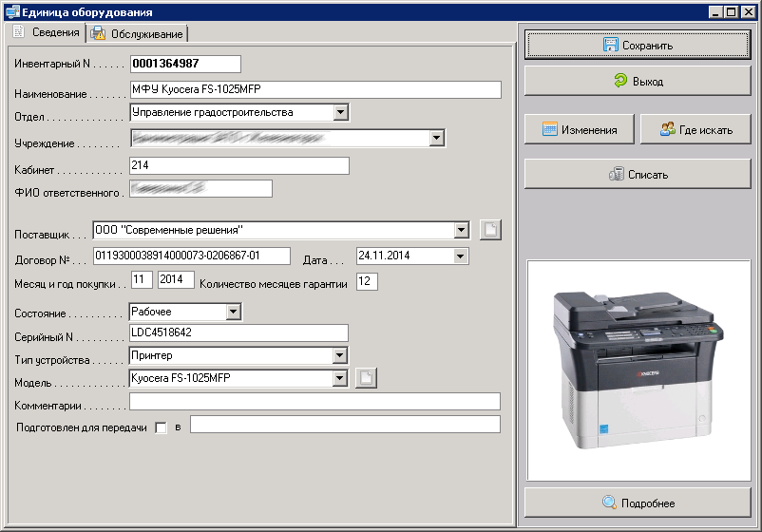The height and width of the screenshot is (532, 762).
Task: Click the Договор № input field
Action: click(x=192, y=256)
